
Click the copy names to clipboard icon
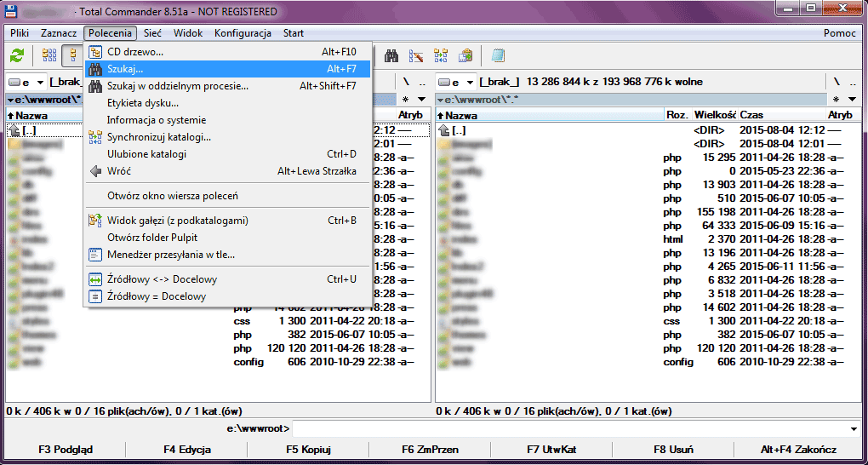(x=465, y=56)
